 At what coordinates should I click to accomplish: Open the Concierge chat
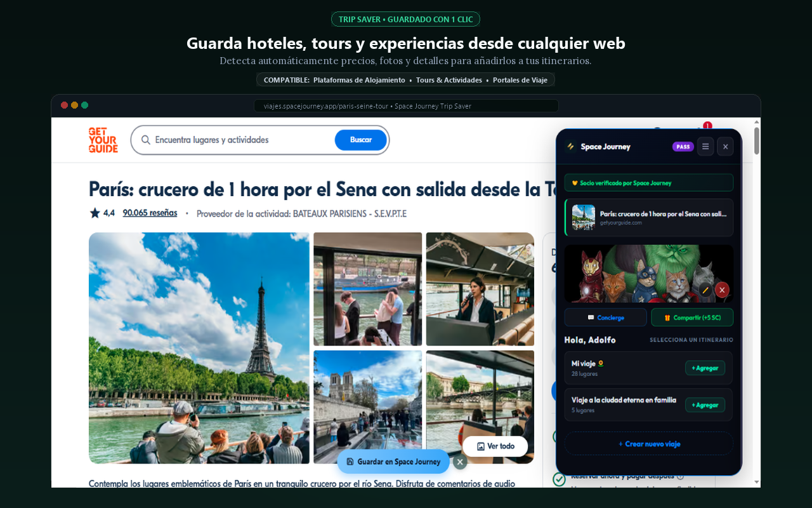pyautogui.click(x=606, y=317)
